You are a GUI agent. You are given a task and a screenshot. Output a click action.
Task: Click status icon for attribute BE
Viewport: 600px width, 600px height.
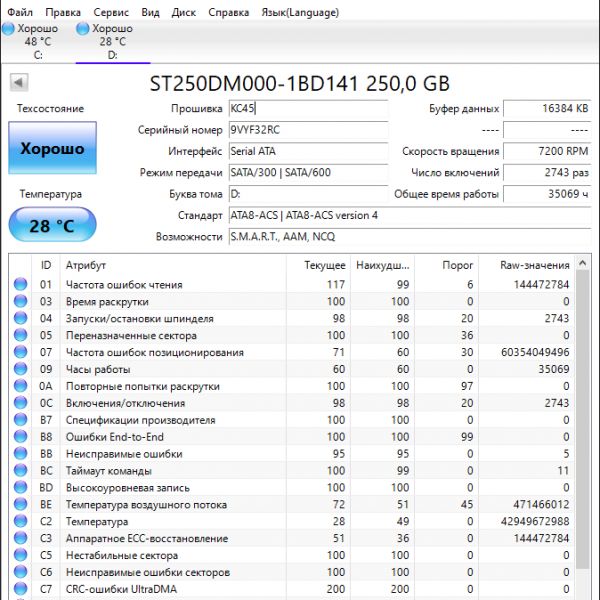click(x=20, y=504)
